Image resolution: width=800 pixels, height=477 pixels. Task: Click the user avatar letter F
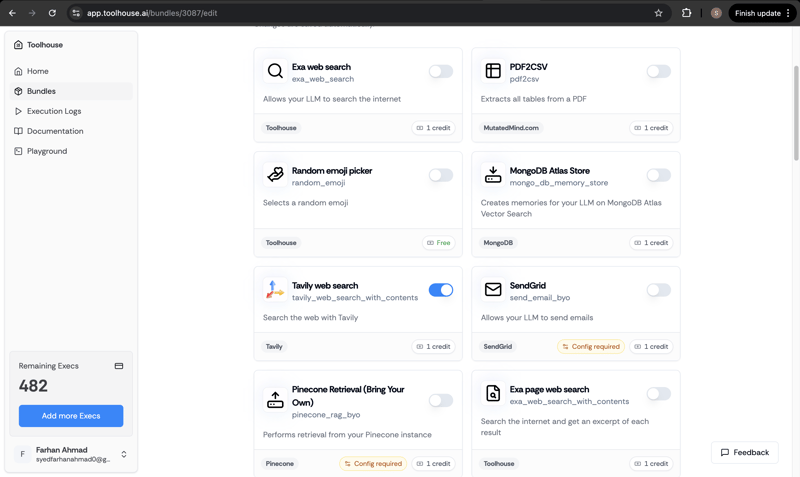pyautogui.click(x=22, y=454)
